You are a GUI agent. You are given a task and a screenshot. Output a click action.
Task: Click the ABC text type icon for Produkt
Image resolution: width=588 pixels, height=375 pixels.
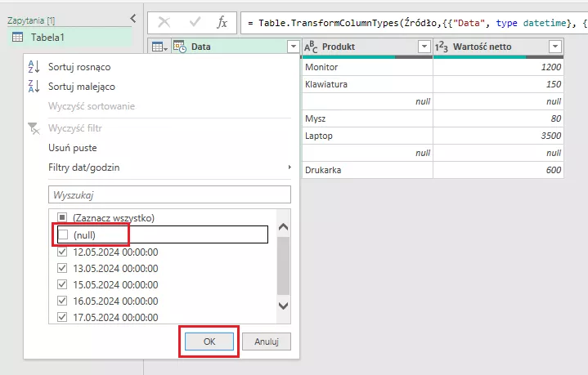coord(311,47)
